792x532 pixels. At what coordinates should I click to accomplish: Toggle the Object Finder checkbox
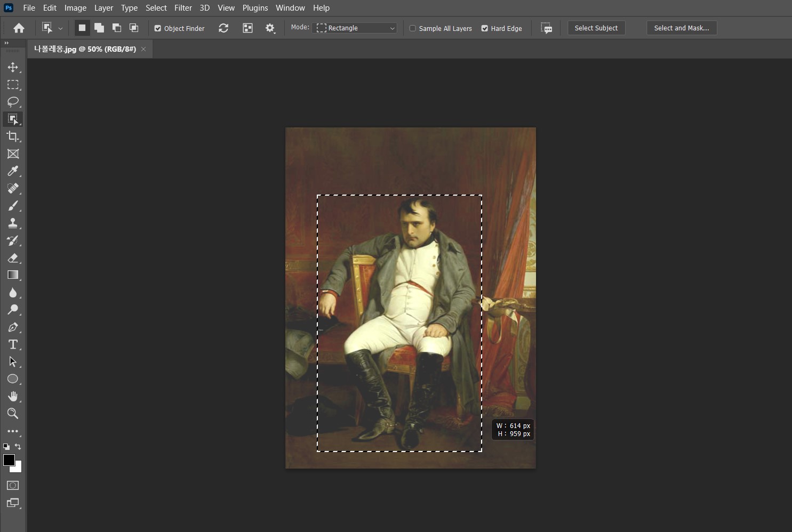(x=158, y=28)
